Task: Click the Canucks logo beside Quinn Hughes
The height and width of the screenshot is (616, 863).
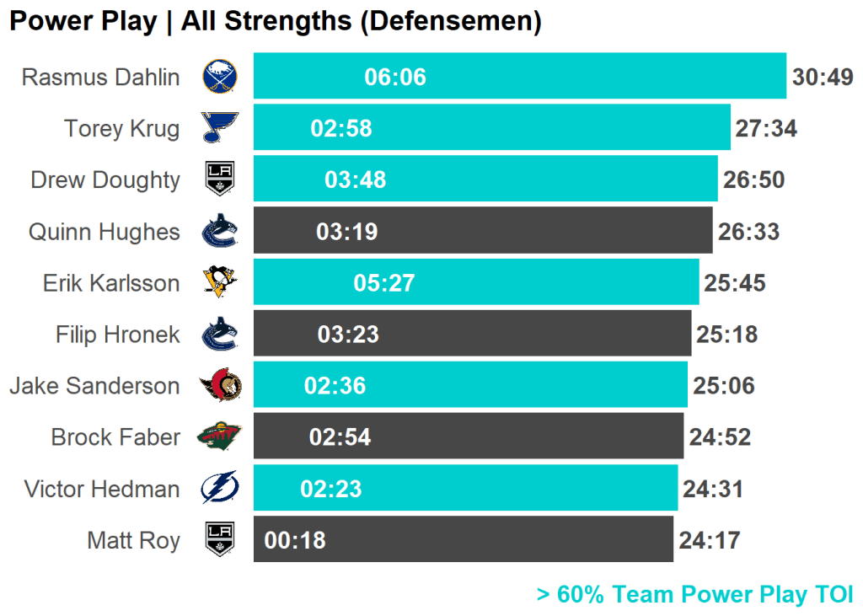Action: tap(220, 232)
